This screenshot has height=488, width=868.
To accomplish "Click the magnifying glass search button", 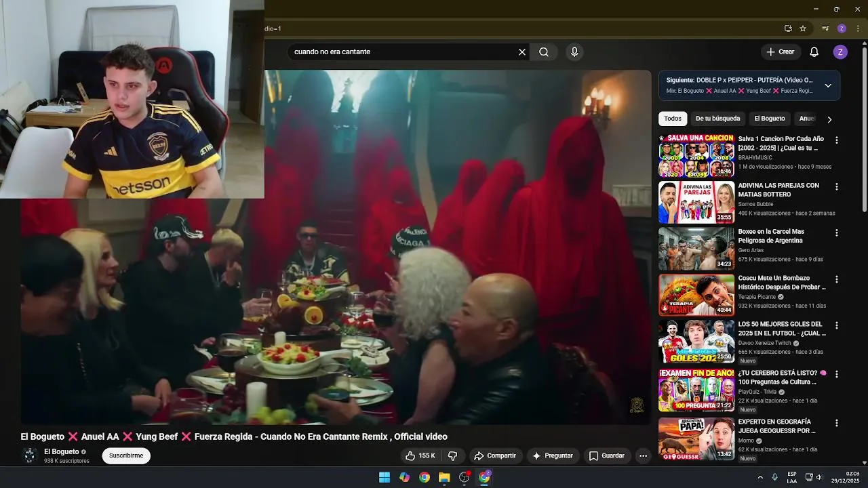I will point(544,52).
